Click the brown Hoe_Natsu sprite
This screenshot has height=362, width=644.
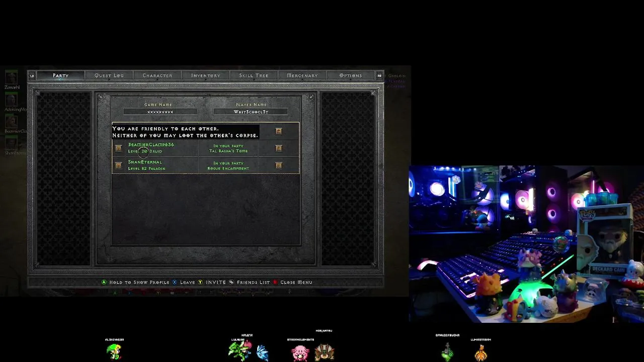click(324, 351)
